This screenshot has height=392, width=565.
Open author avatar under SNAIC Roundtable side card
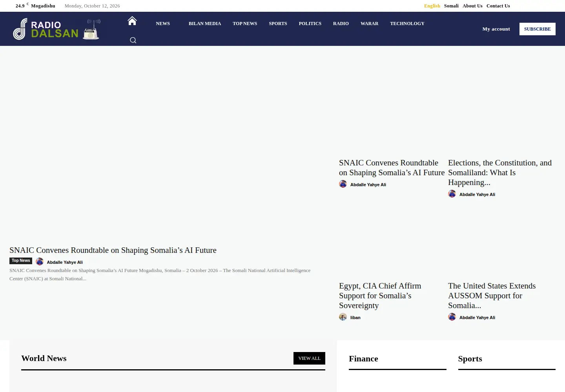point(343,184)
